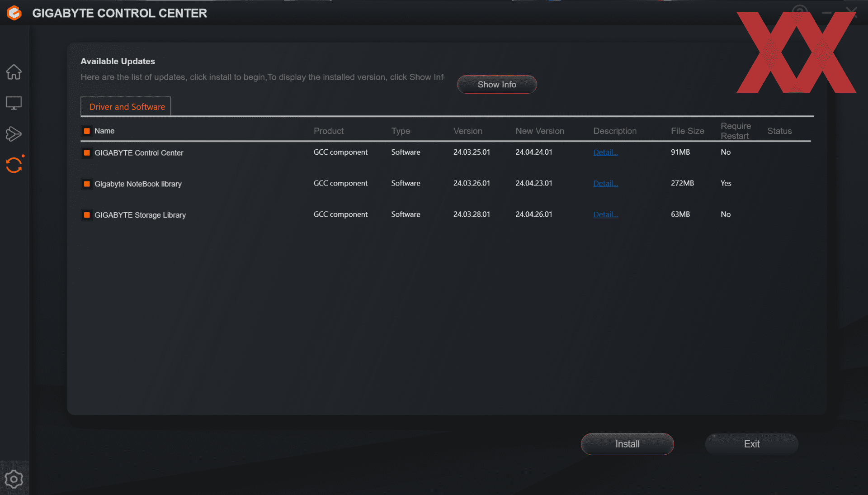This screenshot has height=495, width=868.
Task: Open the monitor display section icon
Action: click(14, 103)
